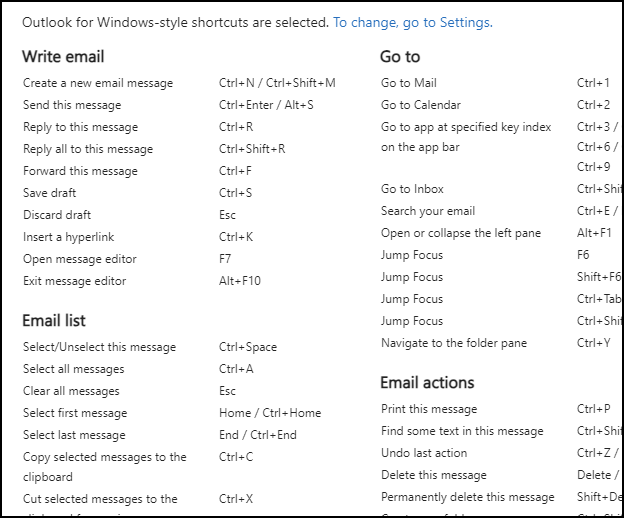Select the 'Open message editor' entry
624x518 pixels.
click(x=80, y=259)
